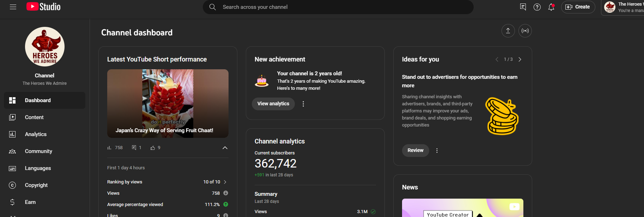Screen dimensions: 644x217
Task: Click the 'Latest YouTube Short performance' heading
Action: (157, 59)
